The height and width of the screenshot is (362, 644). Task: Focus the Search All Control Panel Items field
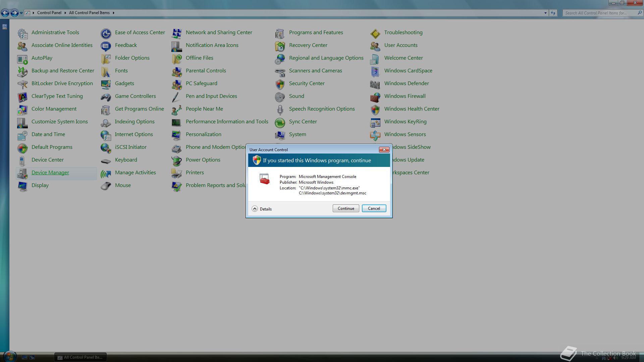coord(603,13)
